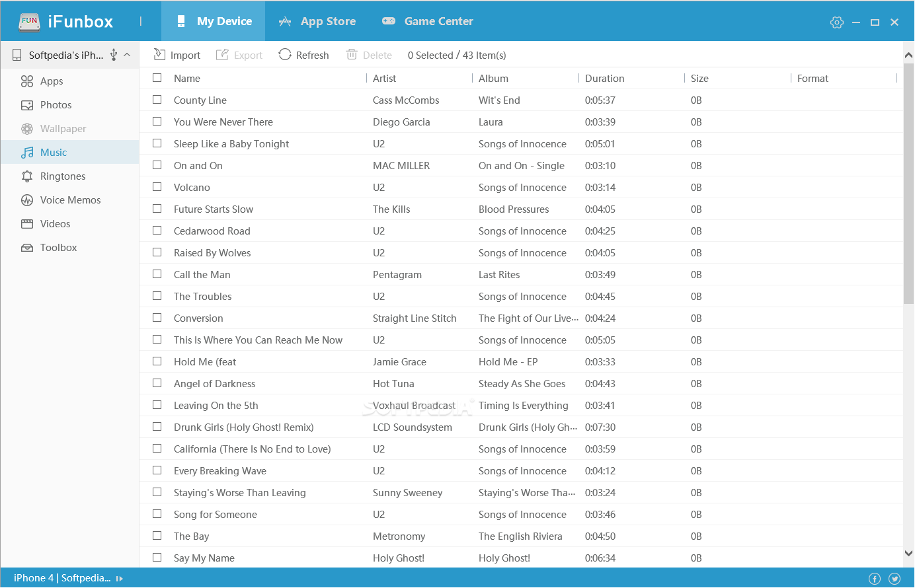The width and height of the screenshot is (915, 588).
Task: Sort by Album column header
Action: coord(493,79)
